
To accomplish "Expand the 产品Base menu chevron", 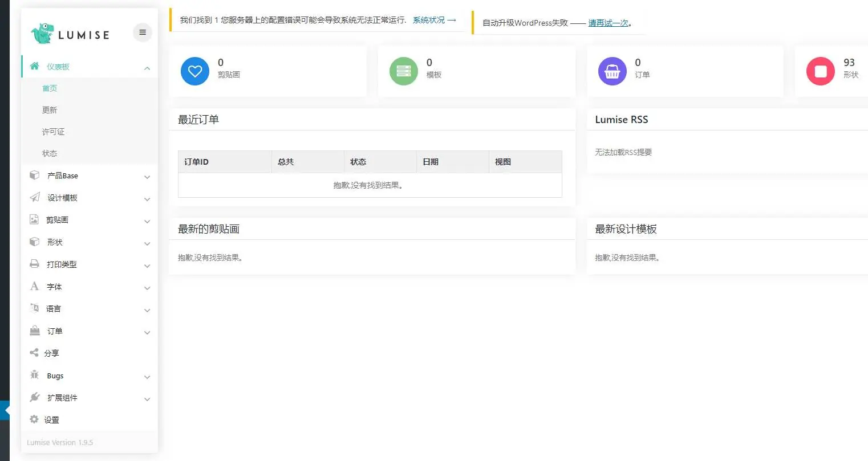I will pyautogui.click(x=147, y=177).
